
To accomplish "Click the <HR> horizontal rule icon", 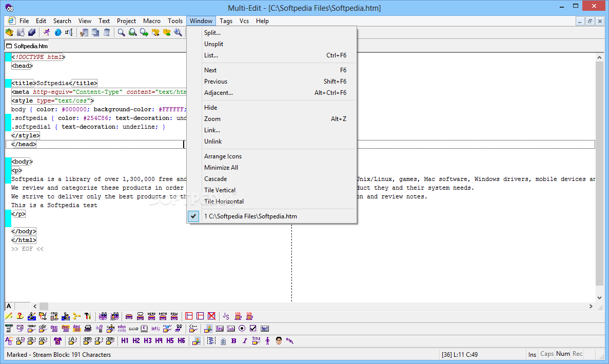I will point(88,341).
